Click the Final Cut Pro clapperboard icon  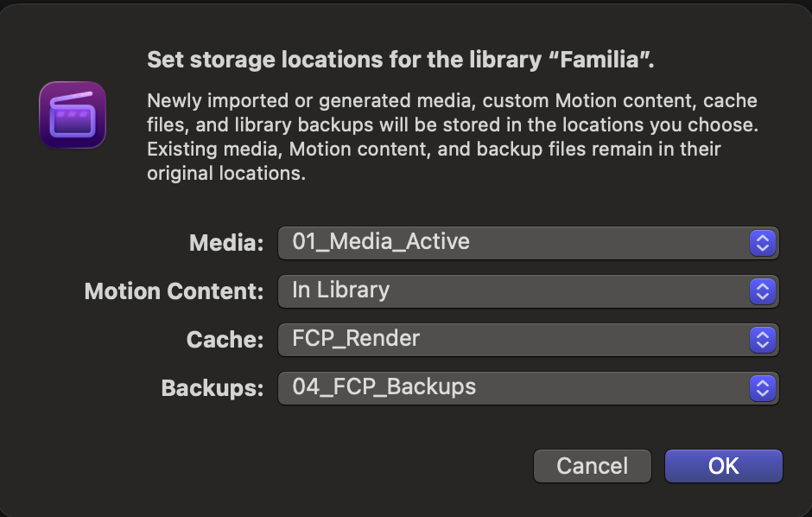point(73,114)
